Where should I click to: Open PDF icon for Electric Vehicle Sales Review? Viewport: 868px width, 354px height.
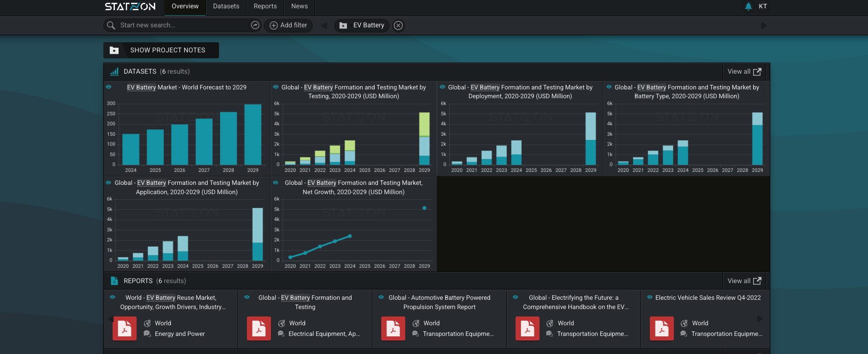tap(661, 329)
